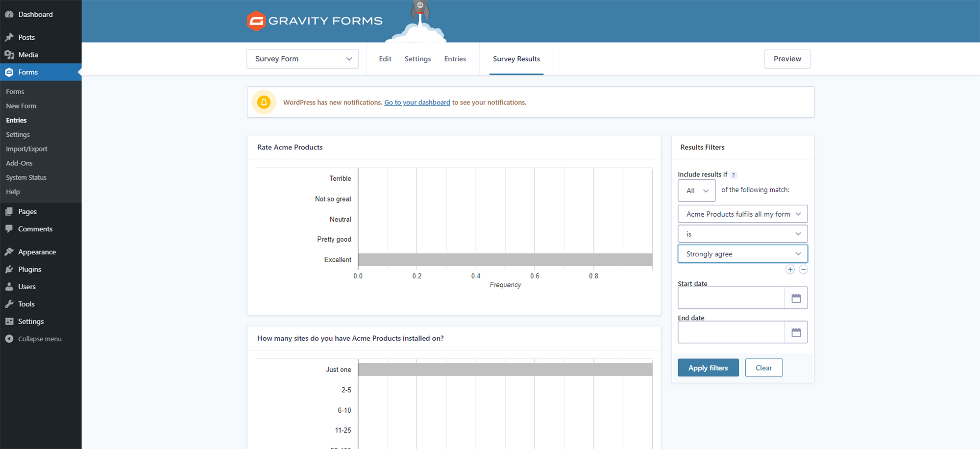Open the Strongly agree value dropdown
The width and height of the screenshot is (980, 449).
click(x=742, y=254)
